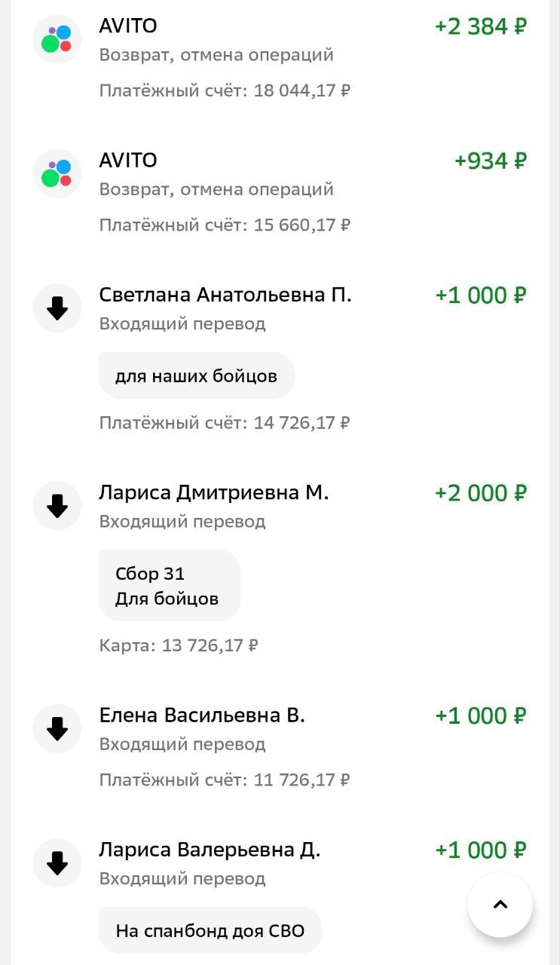560x965 pixels.
Task: Tap the "На спанбонд доя СВО" message bubble
Action: coord(210,930)
